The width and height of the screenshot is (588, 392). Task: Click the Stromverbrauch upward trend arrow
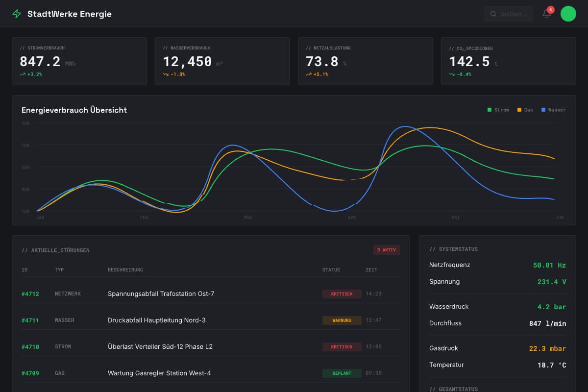(23, 74)
